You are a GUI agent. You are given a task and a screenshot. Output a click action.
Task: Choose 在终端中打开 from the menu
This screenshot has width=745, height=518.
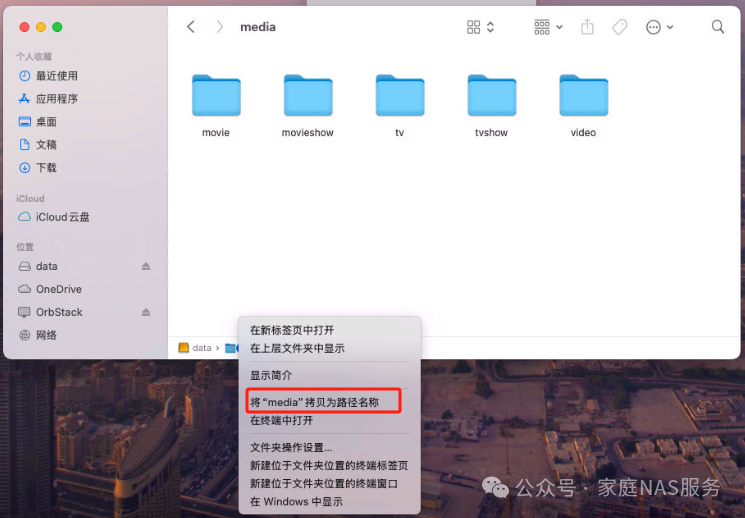[282, 421]
